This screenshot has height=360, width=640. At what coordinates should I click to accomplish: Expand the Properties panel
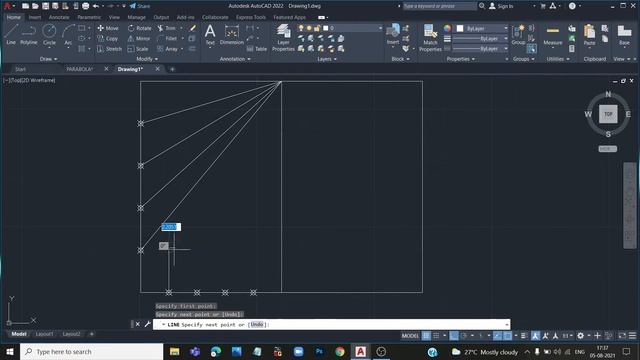[x=461, y=59]
